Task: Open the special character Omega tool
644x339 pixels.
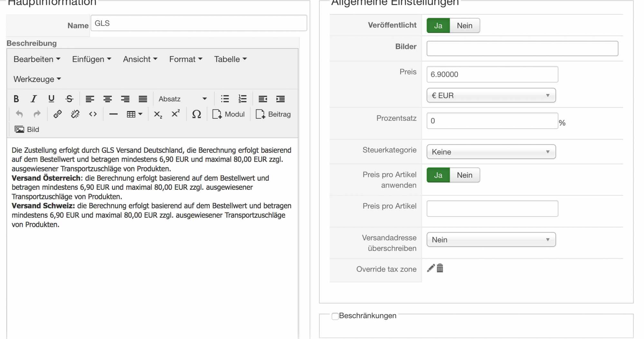Action: pos(196,114)
